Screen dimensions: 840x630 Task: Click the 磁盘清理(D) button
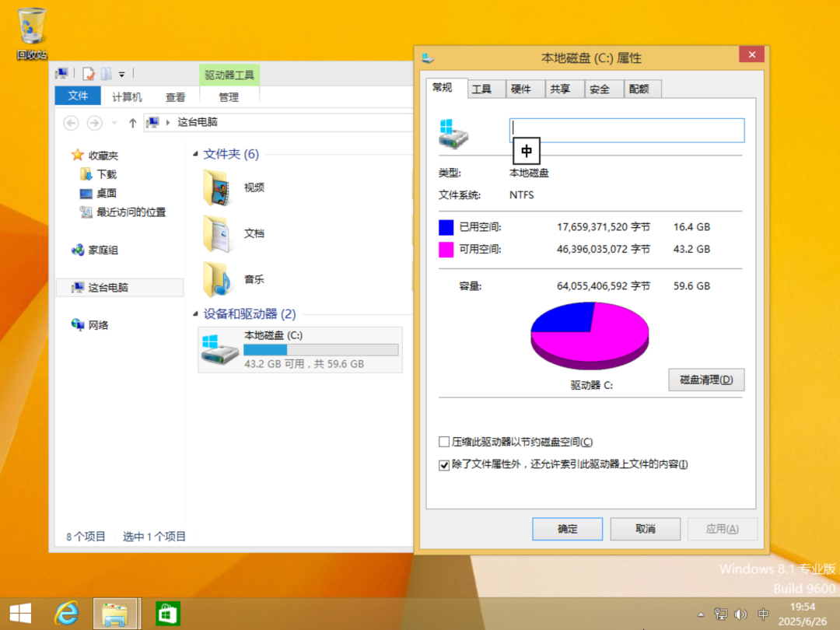click(706, 380)
